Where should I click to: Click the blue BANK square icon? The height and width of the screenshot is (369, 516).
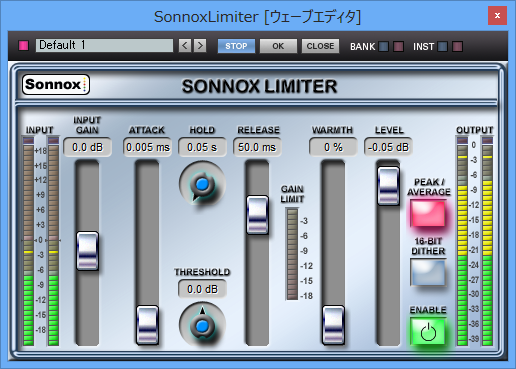[384, 47]
